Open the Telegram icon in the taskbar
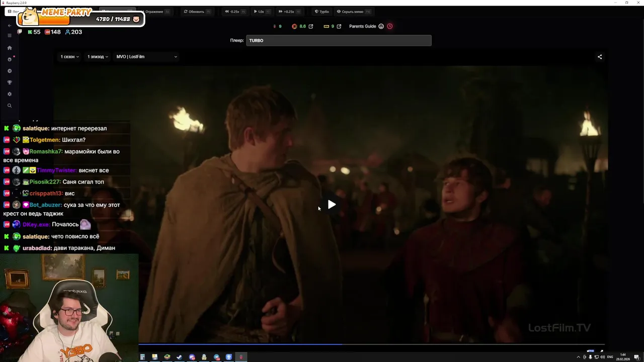Viewport: 644px width, 362px height. [x=217, y=357]
